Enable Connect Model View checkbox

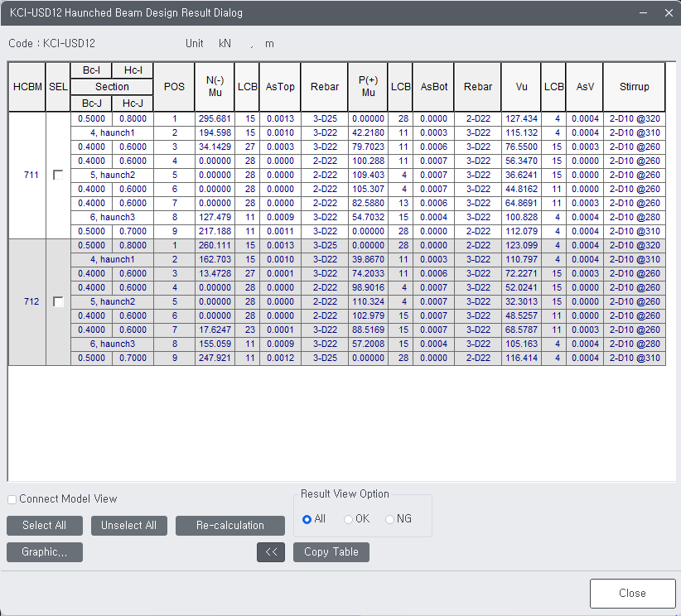coord(12,499)
